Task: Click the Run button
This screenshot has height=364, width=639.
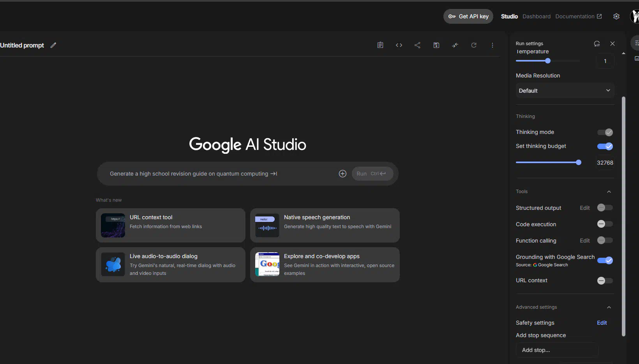Action: (372, 174)
